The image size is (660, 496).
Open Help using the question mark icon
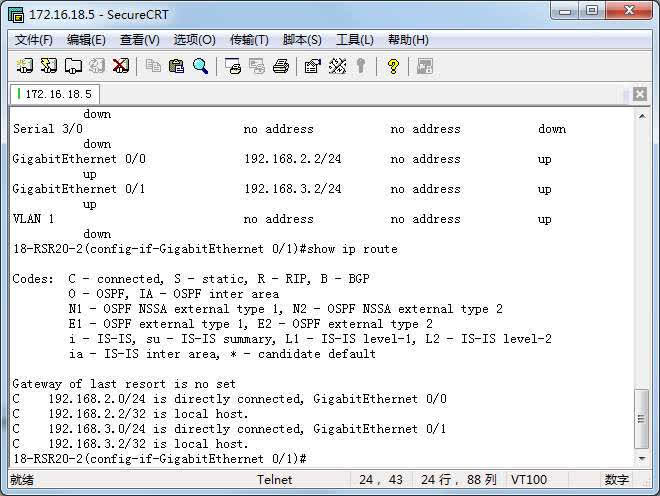393,66
